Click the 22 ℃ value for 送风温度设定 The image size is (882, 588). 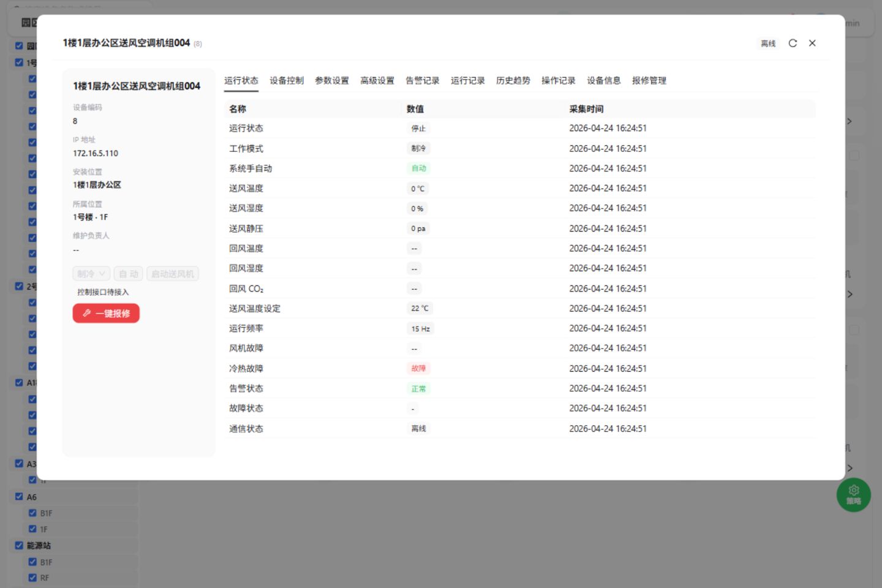coord(420,309)
